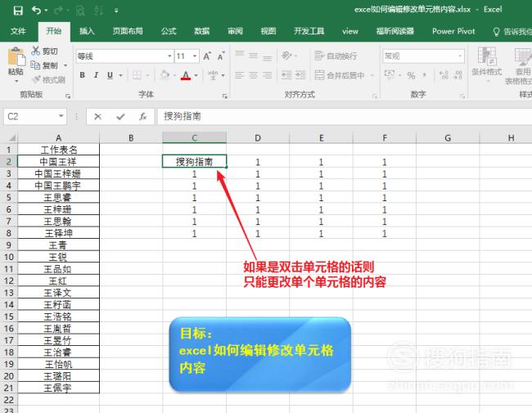Click the insert function fx icon
The width and height of the screenshot is (532, 413).
143,117
